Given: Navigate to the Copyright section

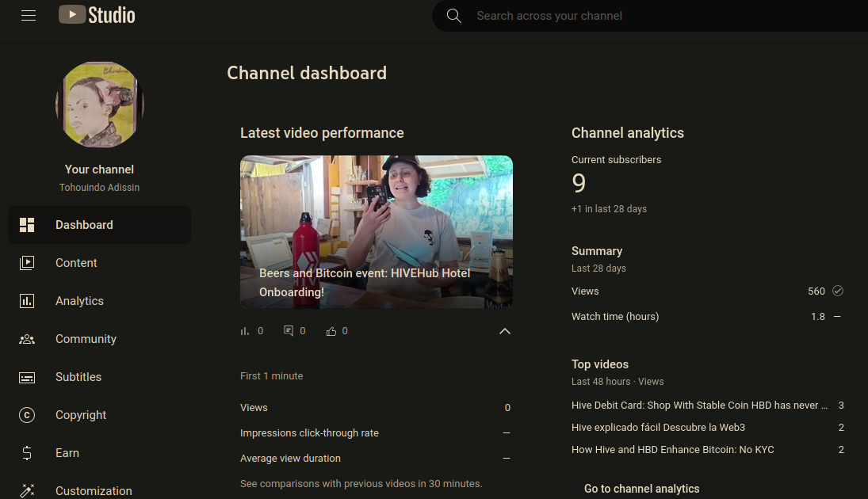Looking at the screenshot, I should (81, 415).
